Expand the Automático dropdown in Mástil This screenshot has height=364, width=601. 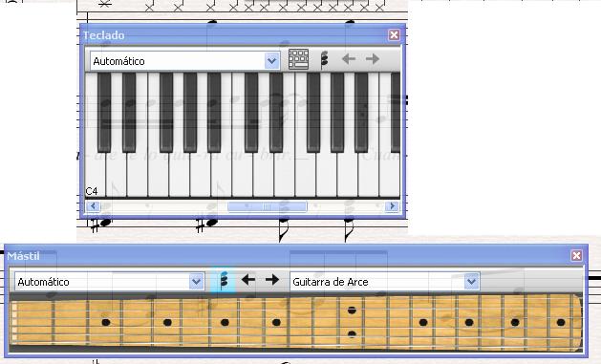coord(196,282)
